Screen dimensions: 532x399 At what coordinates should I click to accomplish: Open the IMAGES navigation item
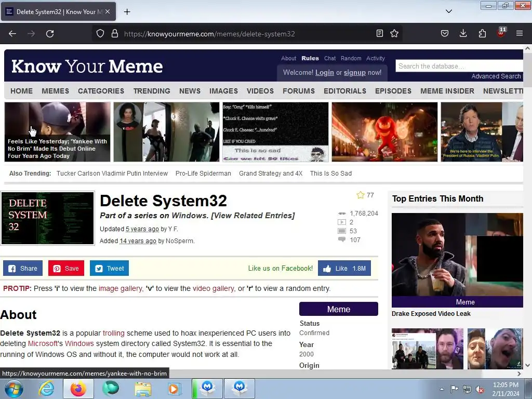coord(223,91)
